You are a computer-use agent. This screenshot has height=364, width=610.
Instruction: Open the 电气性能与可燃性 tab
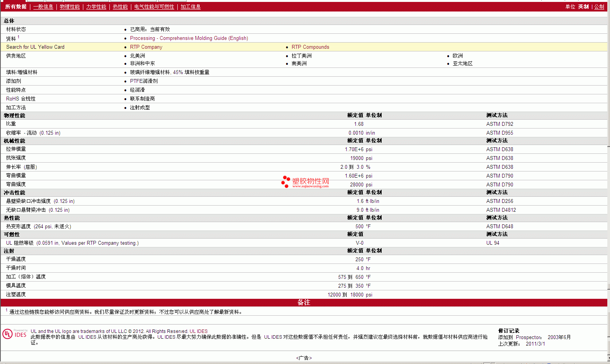click(154, 7)
